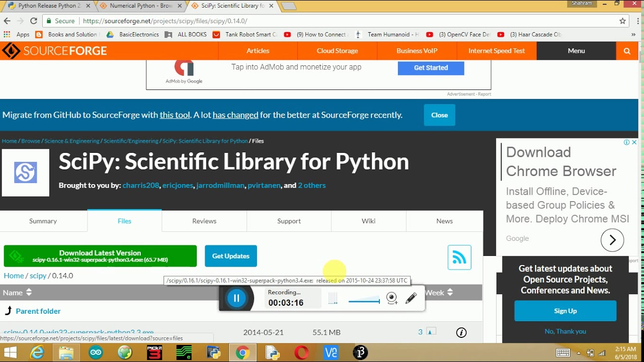Click the SourceForge search magnifier icon
Screen dimensions: 644x362
pyautogui.click(x=627, y=51)
